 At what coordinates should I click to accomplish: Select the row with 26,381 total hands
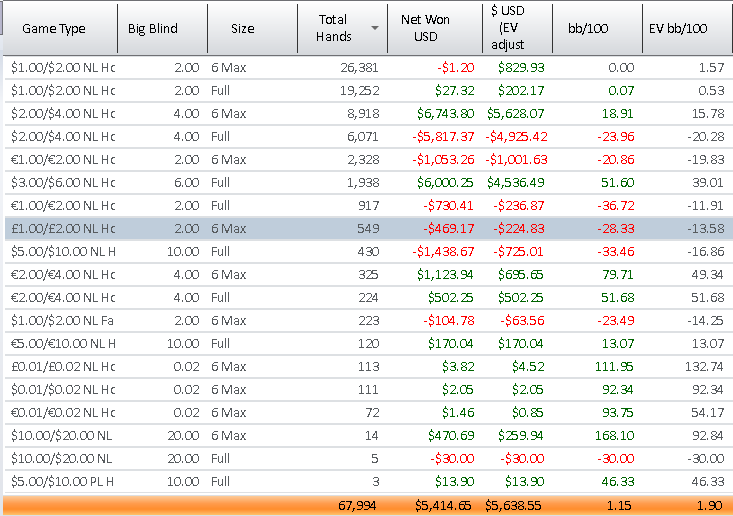368,68
